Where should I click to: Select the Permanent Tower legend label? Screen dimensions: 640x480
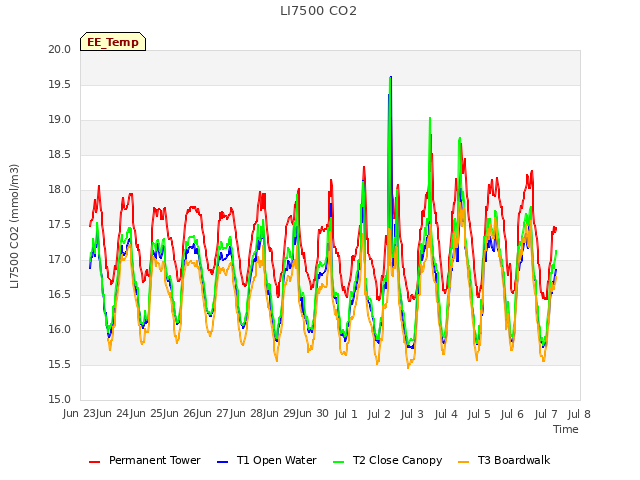click(x=155, y=460)
